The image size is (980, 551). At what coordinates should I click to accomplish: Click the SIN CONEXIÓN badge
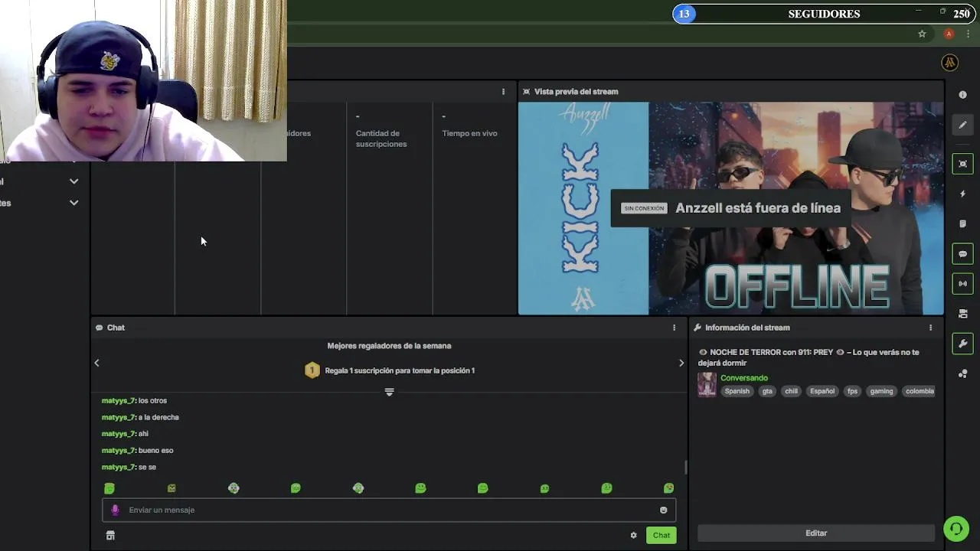pyautogui.click(x=644, y=208)
